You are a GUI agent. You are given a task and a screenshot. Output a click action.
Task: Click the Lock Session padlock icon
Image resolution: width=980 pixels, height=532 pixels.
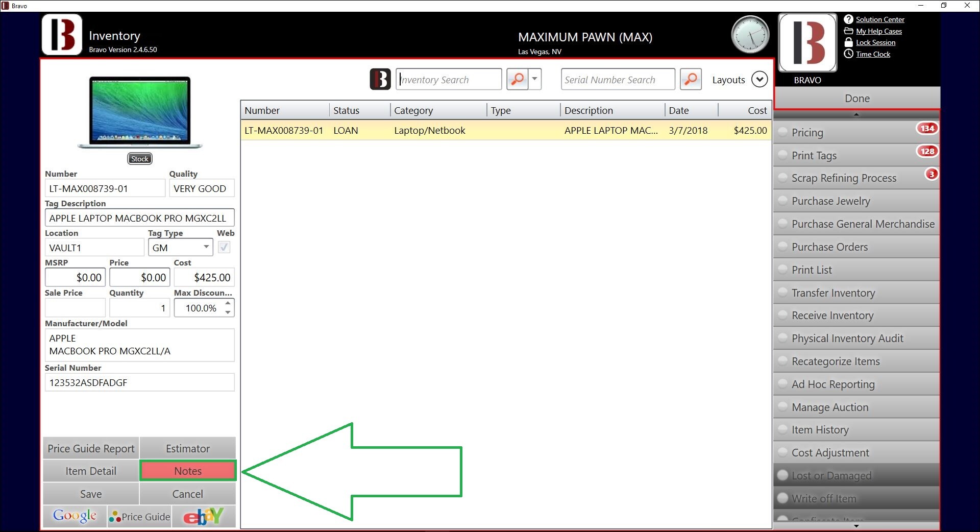848,42
